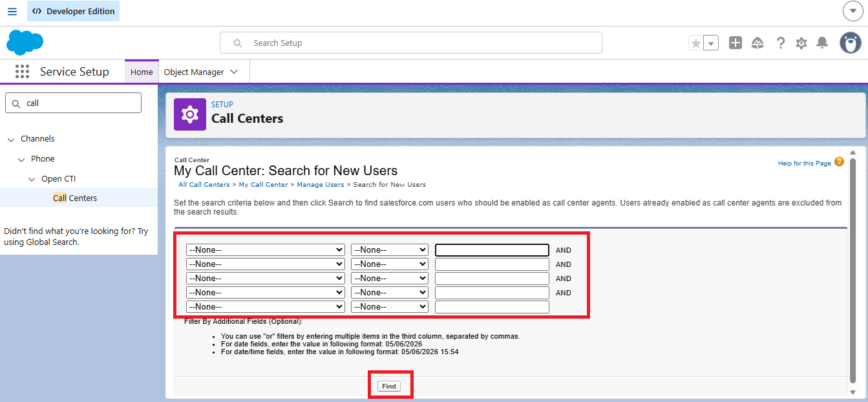Click the fourth row value input
The height and width of the screenshot is (402, 868).
click(x=492, y=293)
